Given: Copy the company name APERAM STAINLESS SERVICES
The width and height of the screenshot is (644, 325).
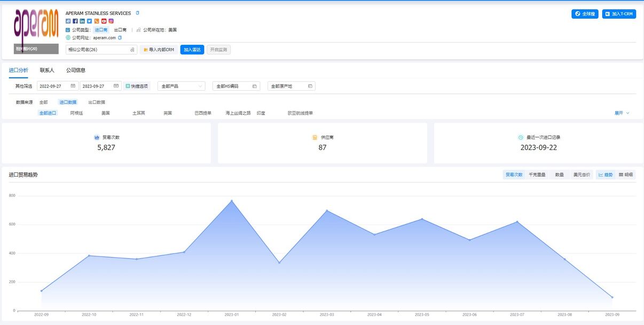Looking at the screenshot, I should coord(137,13).
